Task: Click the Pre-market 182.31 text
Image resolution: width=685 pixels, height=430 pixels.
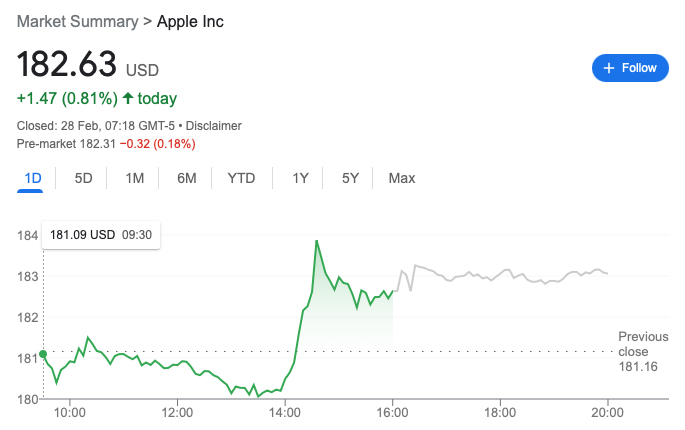Action: 65,144
